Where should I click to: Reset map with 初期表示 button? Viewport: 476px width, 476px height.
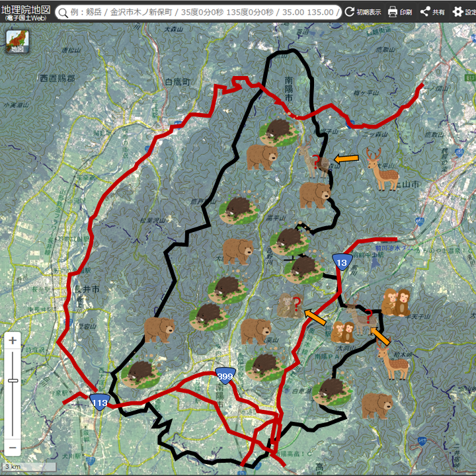pos(362,12)
